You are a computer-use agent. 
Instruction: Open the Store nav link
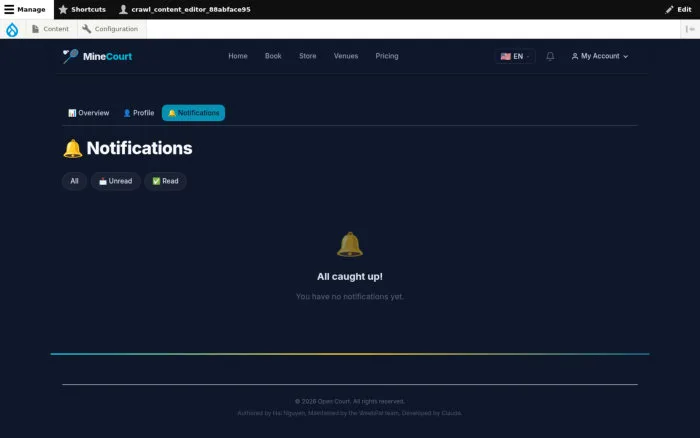tap(308, 56)
